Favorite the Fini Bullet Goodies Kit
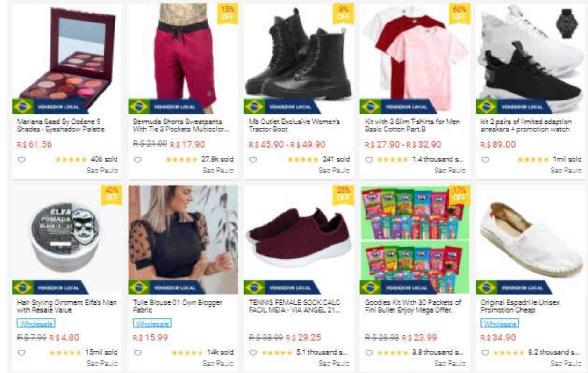 pyautogui.click(x=369, y=352)
